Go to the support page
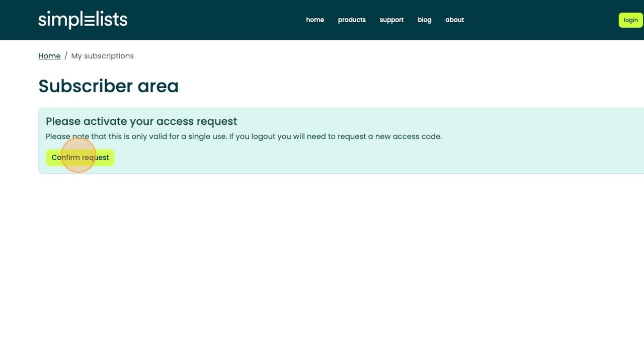This screenshot has height=359, width=644. (x=391, y=20)
